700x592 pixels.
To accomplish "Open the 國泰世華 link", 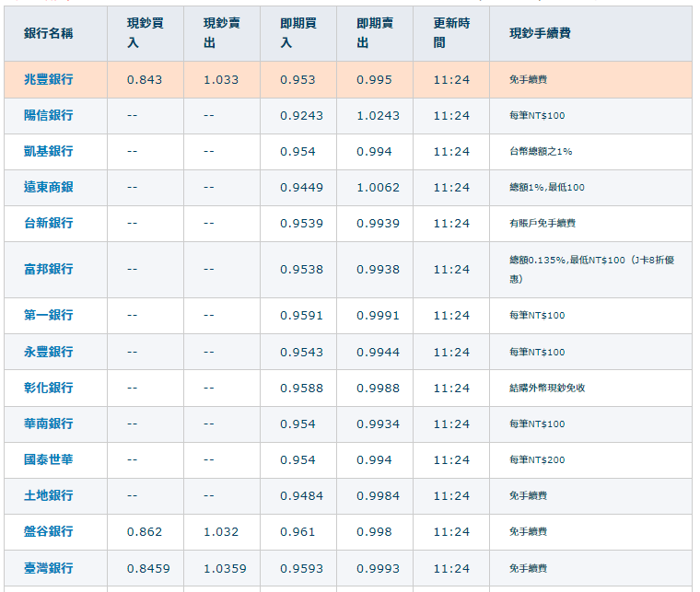I will coord(49,460).
